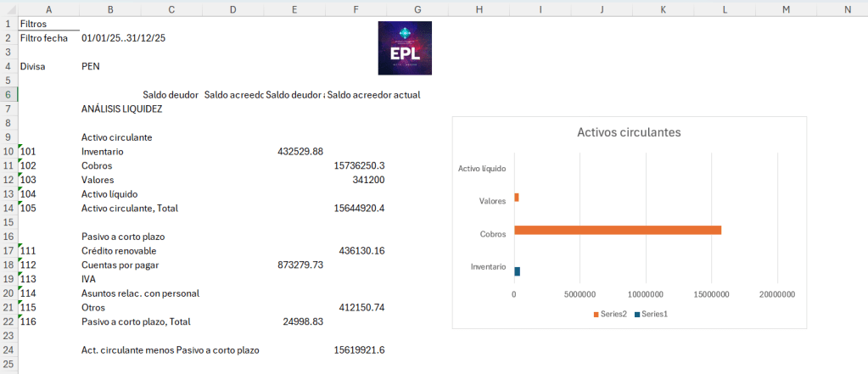Select the blue Inventario bar in chart

click(x=517, y=271)
